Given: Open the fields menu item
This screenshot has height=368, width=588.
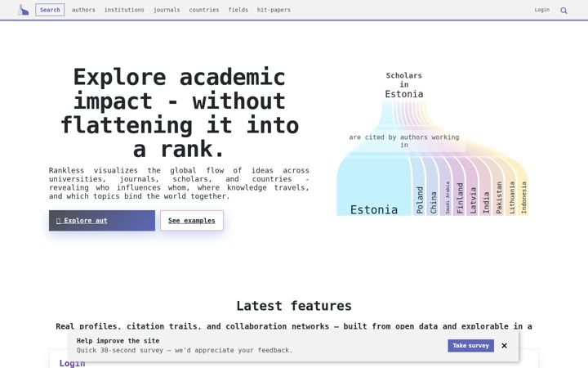Looking at the screenshot, I should click(238, 10).
